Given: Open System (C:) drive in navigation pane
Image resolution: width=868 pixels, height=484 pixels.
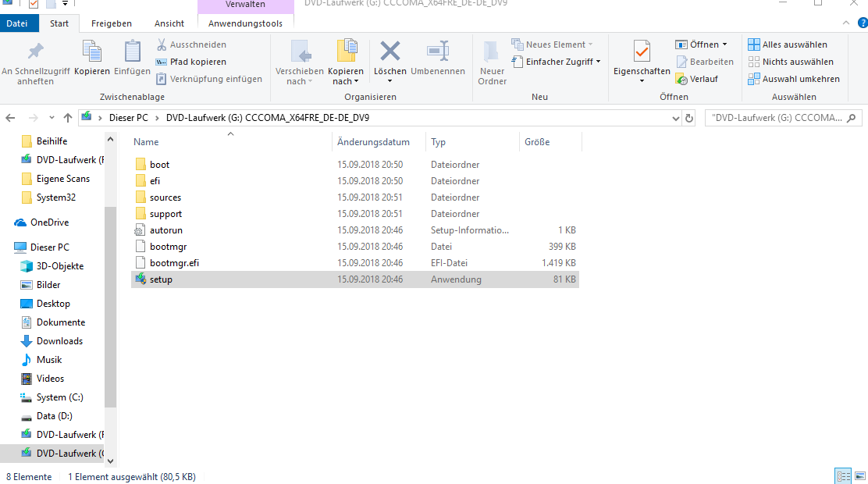Looking at the screenshot, I should [52, 397].
